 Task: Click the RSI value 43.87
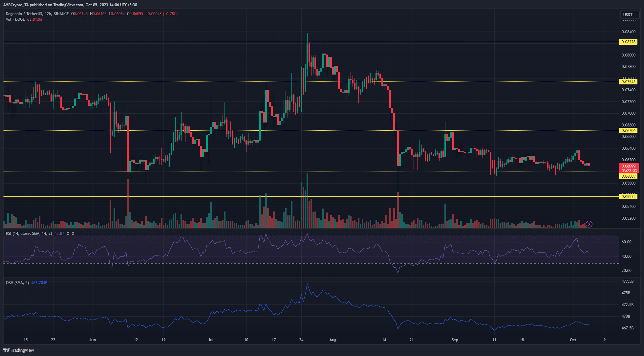pyautogui.click(x=59, y=234)
